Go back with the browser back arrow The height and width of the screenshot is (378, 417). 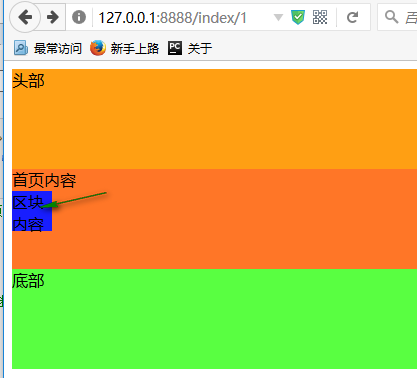click(x=25, y=17)
